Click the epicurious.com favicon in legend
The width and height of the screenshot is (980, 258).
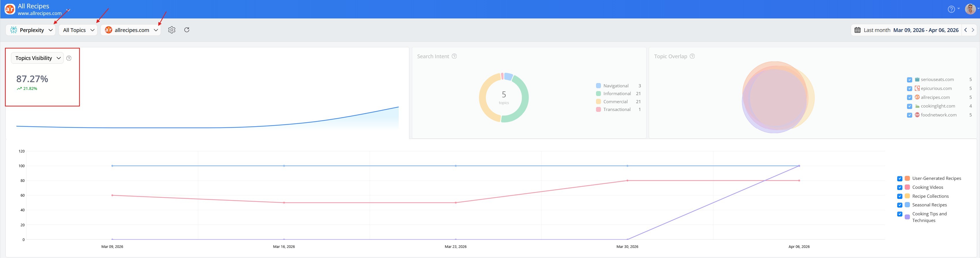[x=917, y=88]
